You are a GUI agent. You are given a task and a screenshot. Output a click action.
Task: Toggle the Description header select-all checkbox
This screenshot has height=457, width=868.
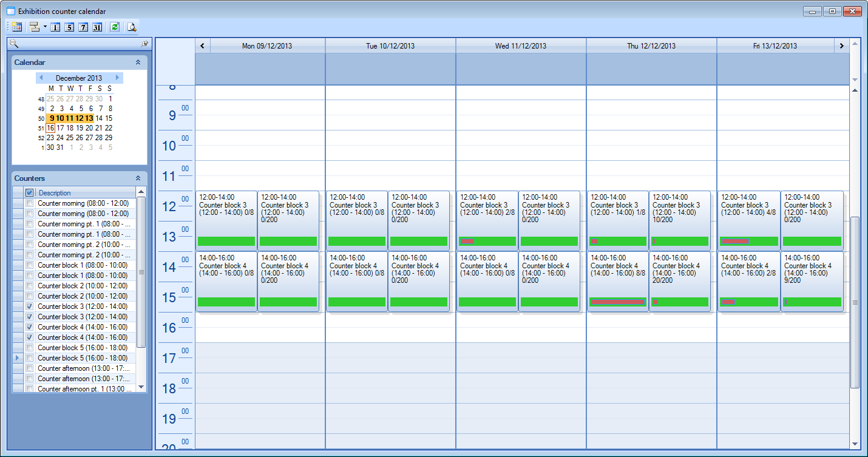pyautogui.click(x=29, y=193)
